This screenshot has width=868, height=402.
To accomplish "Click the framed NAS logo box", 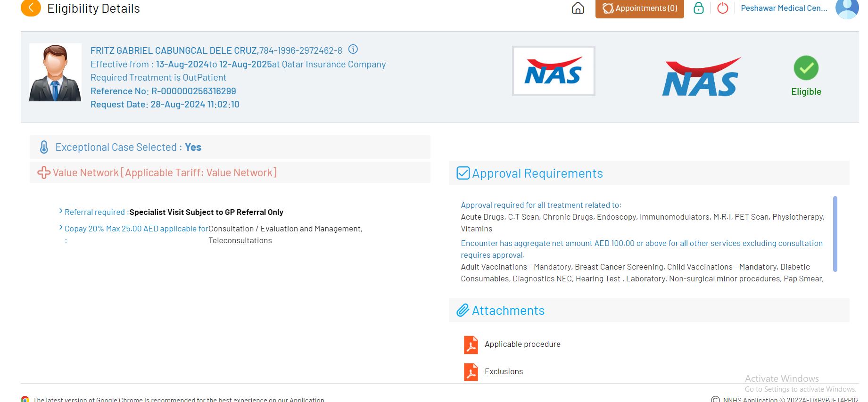I will 554,71.
